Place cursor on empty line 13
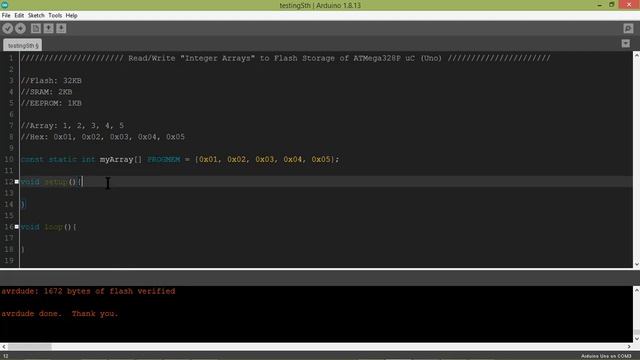The width and height of the screenshot is (640, 360). [327, 193]
